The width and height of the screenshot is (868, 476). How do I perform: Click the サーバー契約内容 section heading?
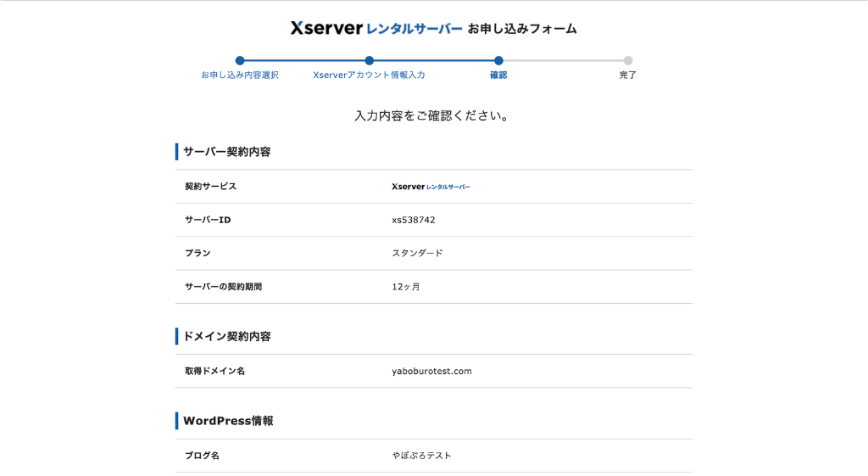(x=227, y=152)
